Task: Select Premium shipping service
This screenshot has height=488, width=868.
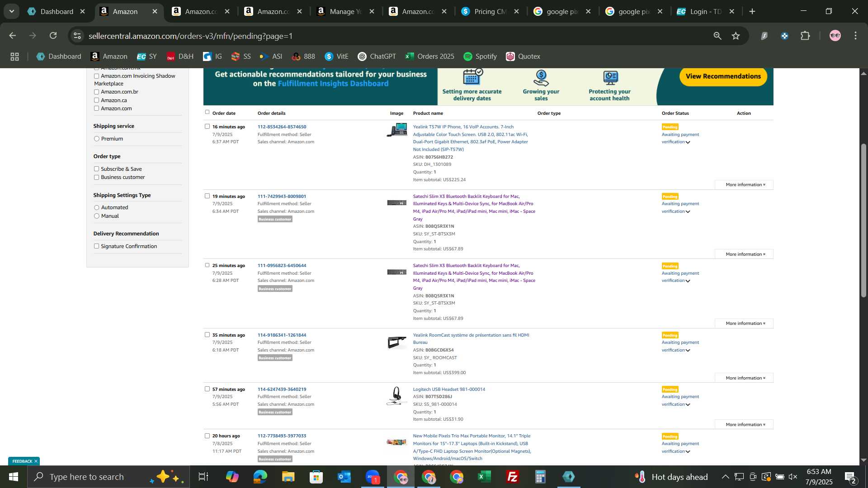Action: coord(96,139)
